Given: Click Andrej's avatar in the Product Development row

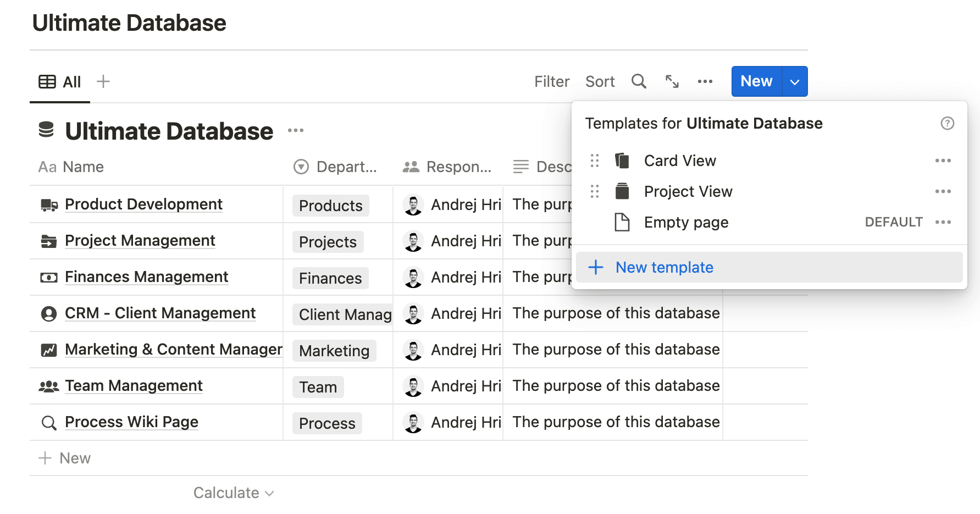Looking at the screenshot, I should pyautogui.click(x=413, y=204).
